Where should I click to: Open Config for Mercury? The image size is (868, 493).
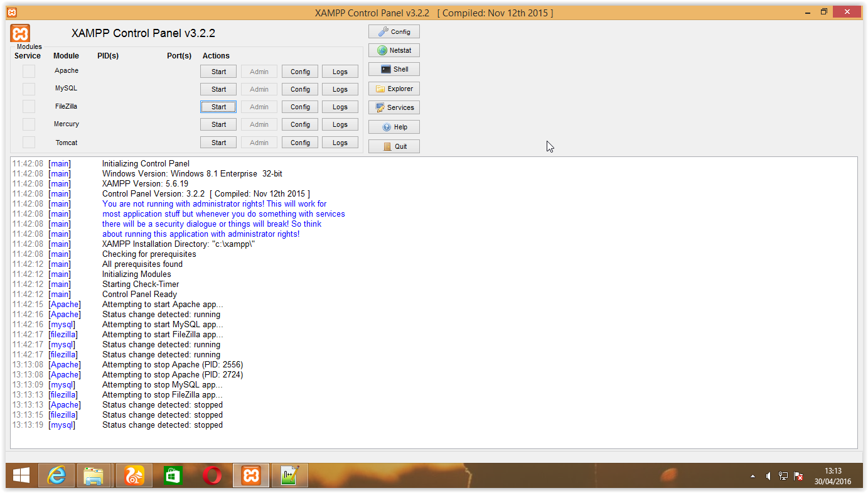click(300, 124)
